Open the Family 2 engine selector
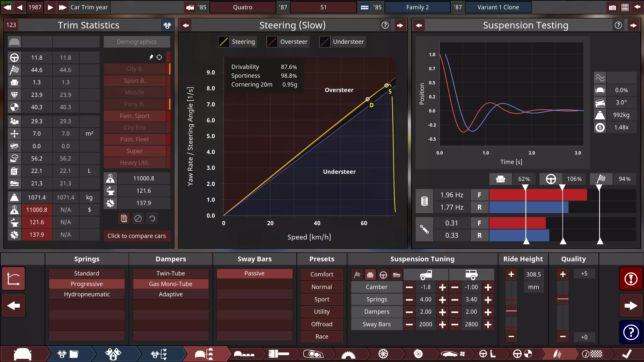Screen dimensions: 644x362 click(417, 7)
